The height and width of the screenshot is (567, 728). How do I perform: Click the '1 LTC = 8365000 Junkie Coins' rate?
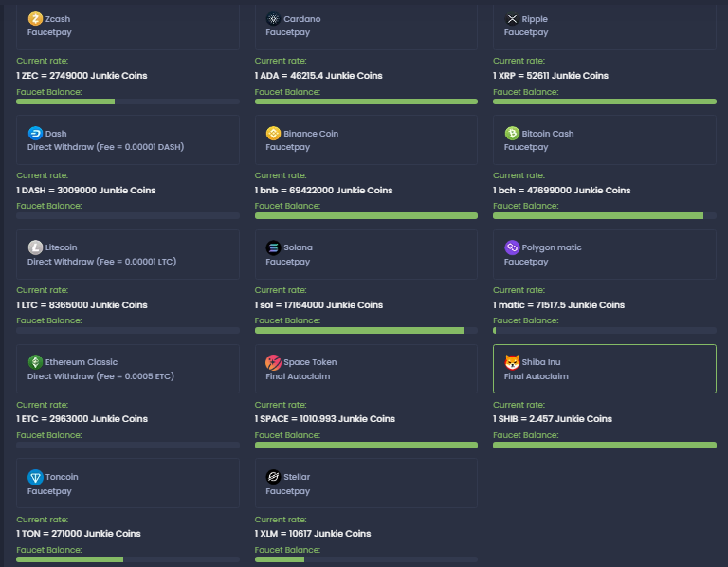tap(82, 304)
